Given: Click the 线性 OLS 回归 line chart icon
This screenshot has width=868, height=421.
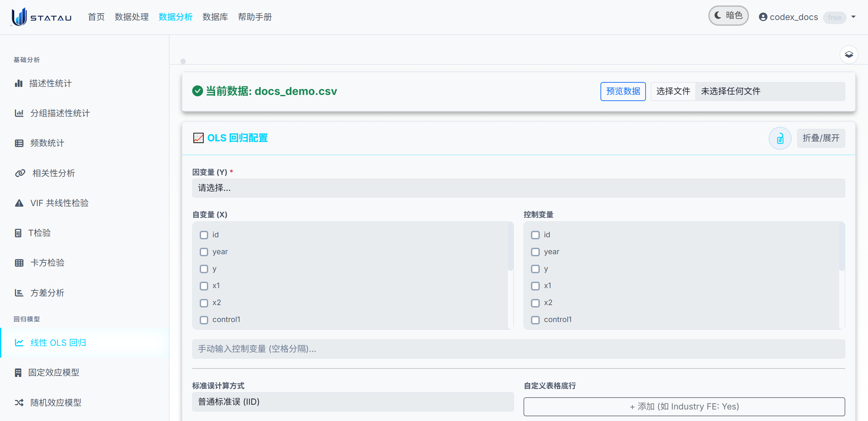Looking at the screenshot, I should (19, 343).
